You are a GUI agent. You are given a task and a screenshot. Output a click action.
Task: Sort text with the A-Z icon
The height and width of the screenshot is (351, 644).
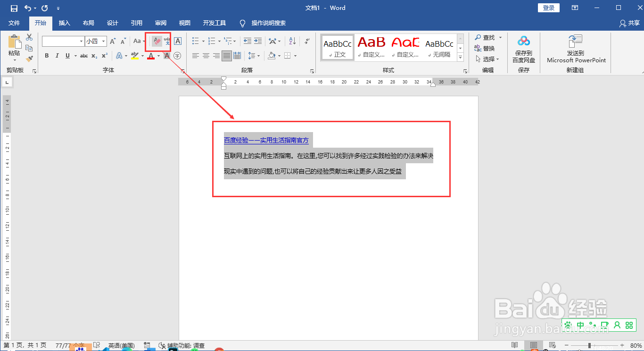click(292, 42)
